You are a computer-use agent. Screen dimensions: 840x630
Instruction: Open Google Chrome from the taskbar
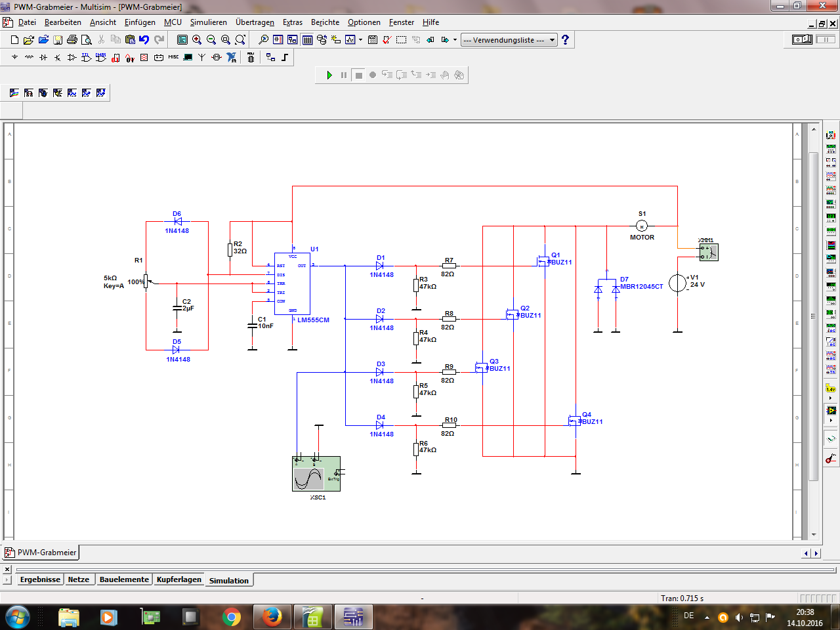pos(231,617)
